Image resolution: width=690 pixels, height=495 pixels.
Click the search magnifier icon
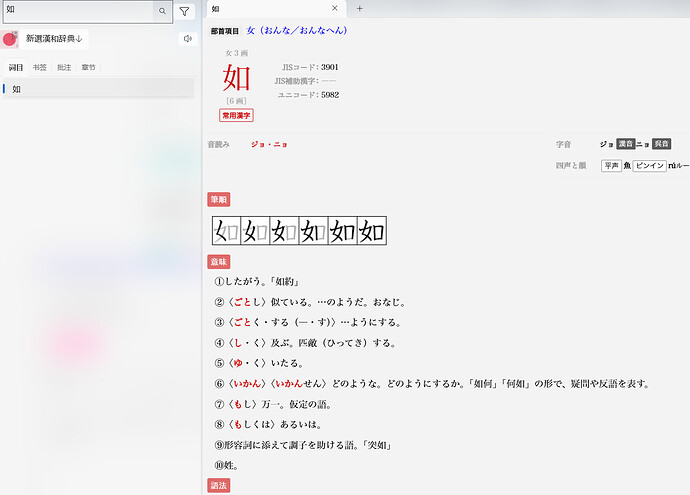click(x=162, y=11)
